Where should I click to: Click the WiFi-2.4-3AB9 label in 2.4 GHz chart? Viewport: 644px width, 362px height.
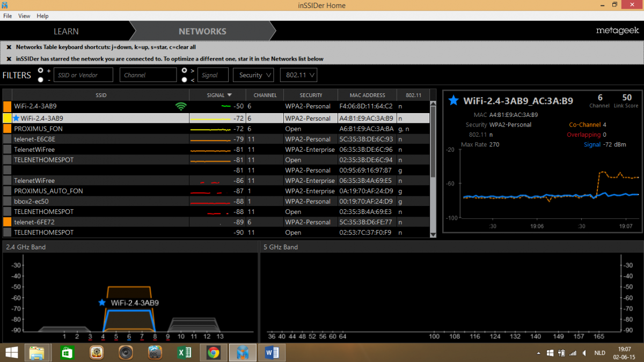[x=134, y=302]
